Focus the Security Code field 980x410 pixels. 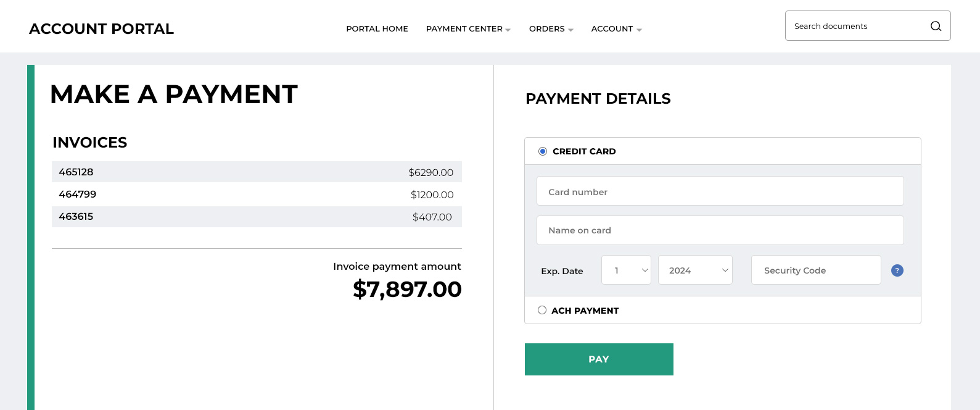pyautogui.click(x=816, y=270)
